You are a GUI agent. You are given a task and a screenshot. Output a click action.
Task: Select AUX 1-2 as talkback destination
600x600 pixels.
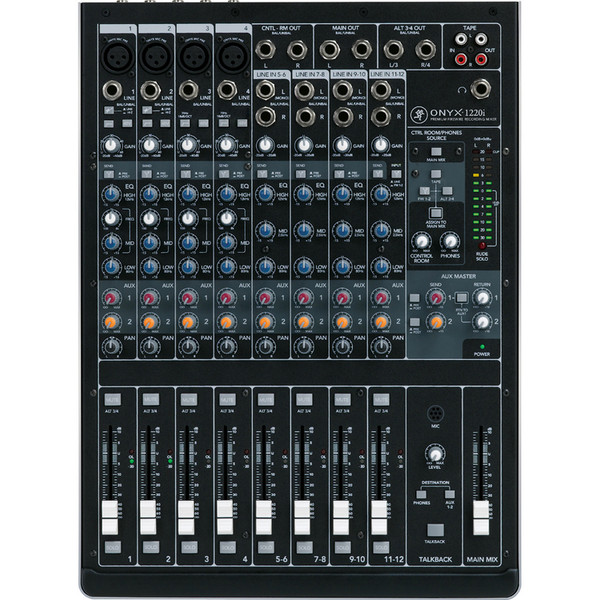click(x=450, y=494)
